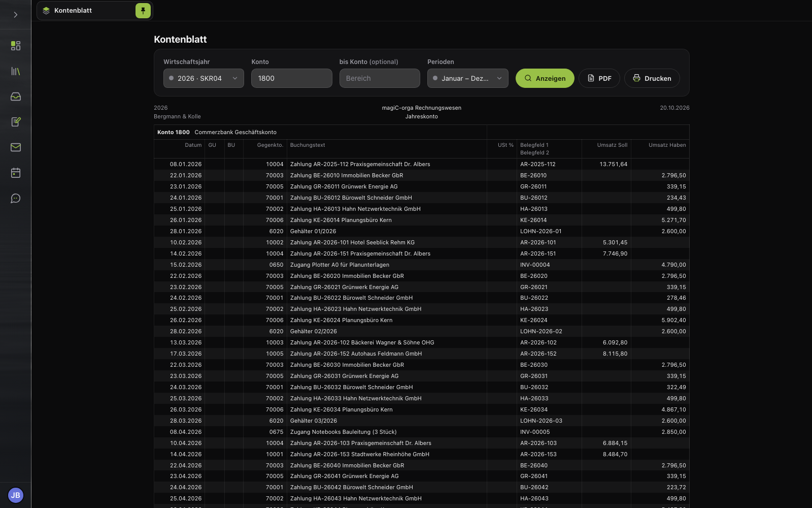Open the chat bubble icon in sidebar
Viewport: 812px width, 508px height.
click(x=16, y=198)
